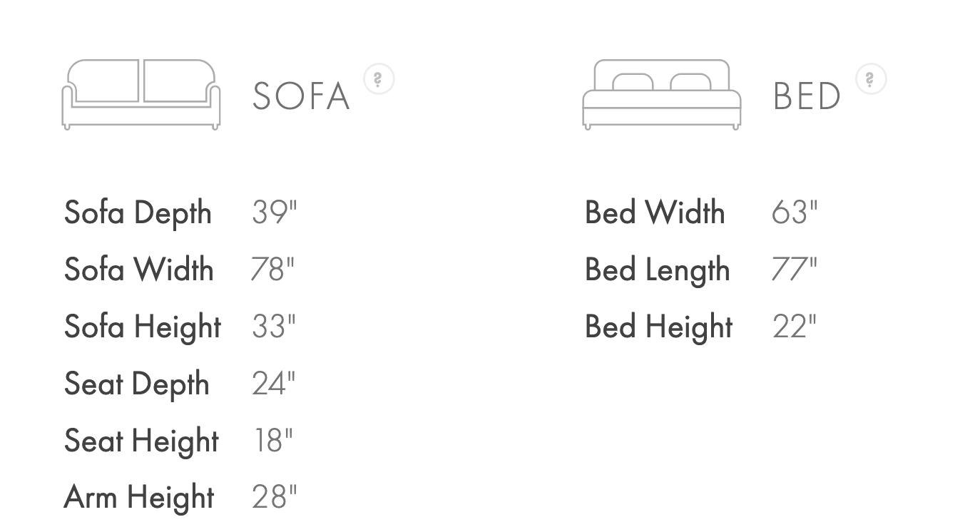
Task: Click the Bed Width label
Action: [x=655, y=213]
